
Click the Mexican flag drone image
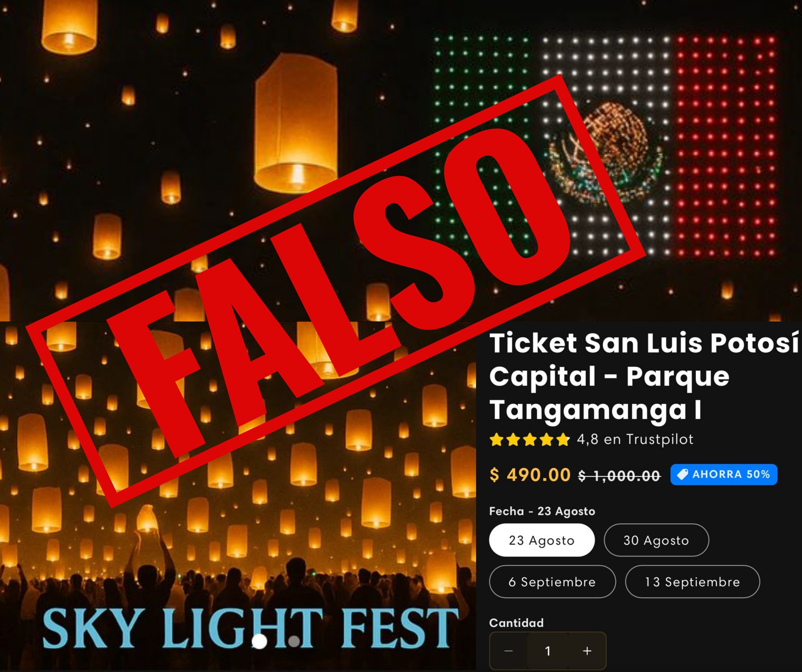click(605, 147)
